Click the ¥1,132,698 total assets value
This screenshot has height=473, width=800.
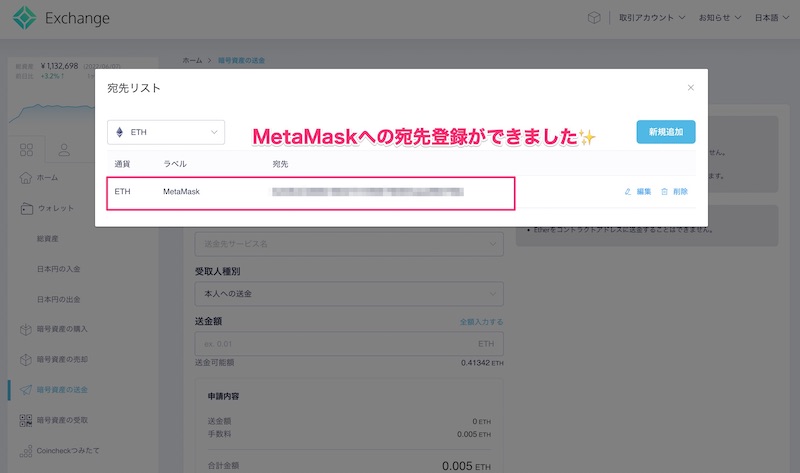click(59, 66)
